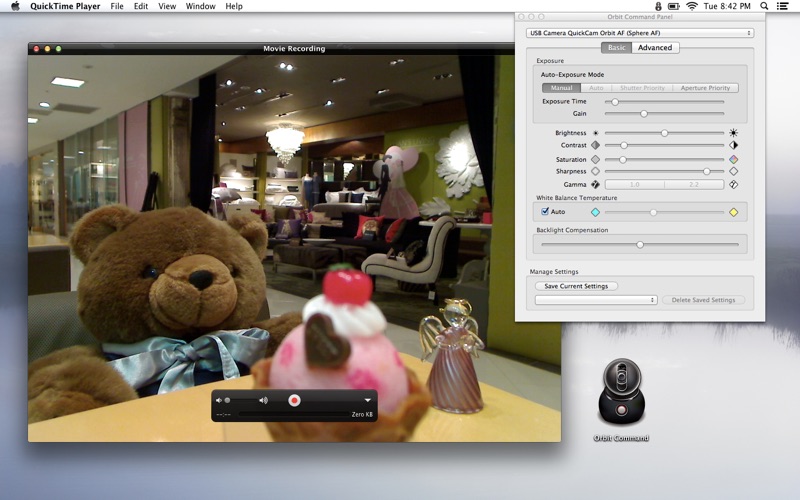Image resolution: width=800 pixels, height=500 pixels.
Task: Select Manual auto-exposure mode
Action: click(560, 88)
